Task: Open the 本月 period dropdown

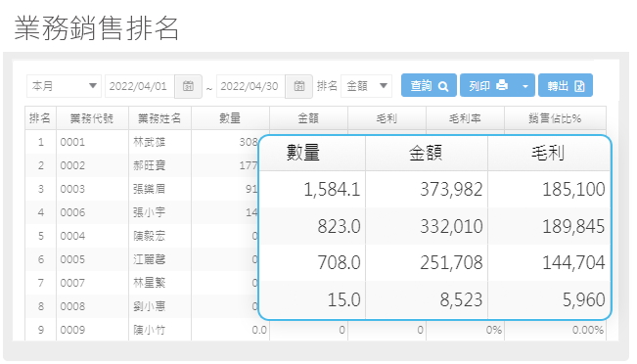Action: pyautogui.click(x=64, y=86)
